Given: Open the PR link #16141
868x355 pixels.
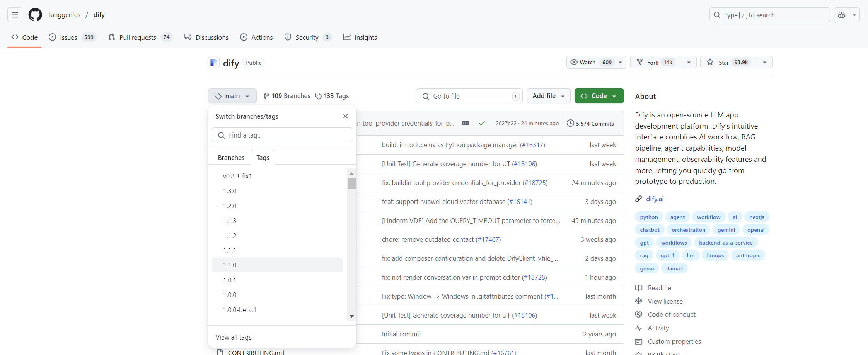Looking at the screenshot, I should [x=520, y=202].
